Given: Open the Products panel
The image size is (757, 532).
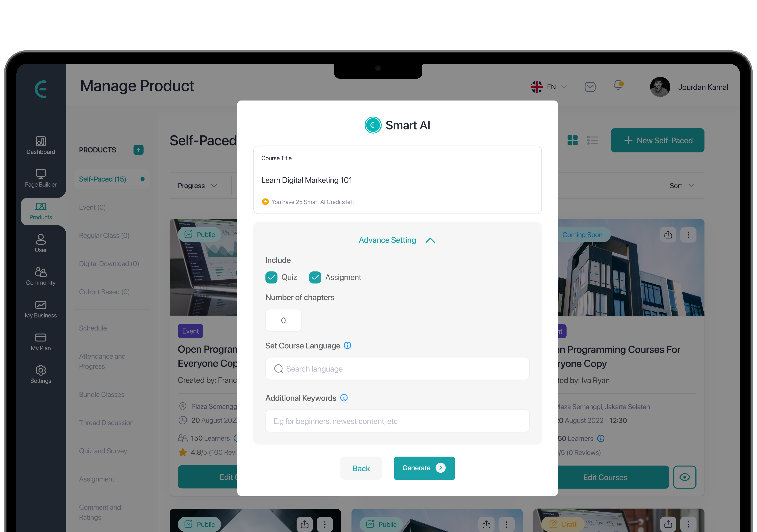Looking at the screenshot, I should pos(40,211).
